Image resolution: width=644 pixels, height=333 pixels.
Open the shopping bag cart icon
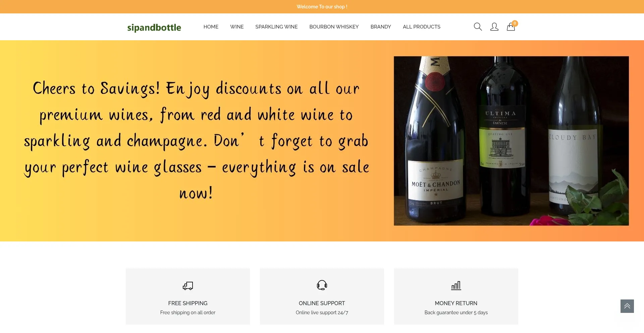511,27
